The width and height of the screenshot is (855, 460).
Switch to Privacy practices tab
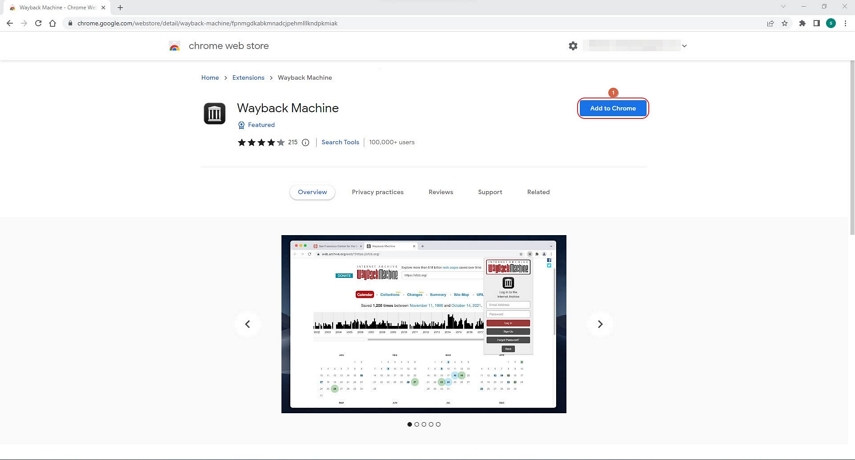click(x=377, y=192)
